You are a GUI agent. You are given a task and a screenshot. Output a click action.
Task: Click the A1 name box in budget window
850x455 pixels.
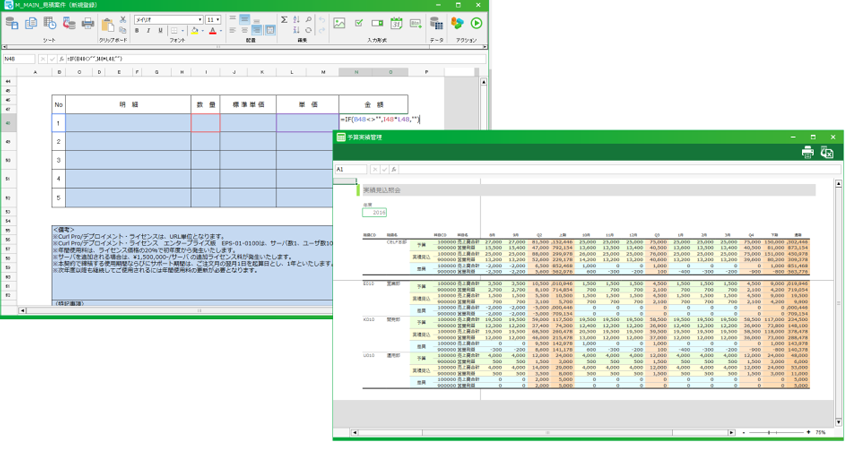click(351, 169)
